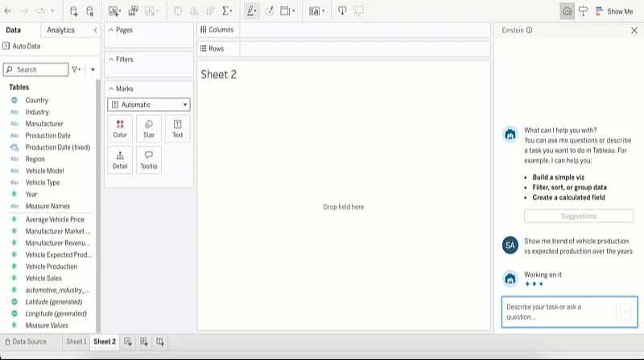Switch to the Analytics tab
This screenshot has height=360, width=644.
(x=60, y=31)
